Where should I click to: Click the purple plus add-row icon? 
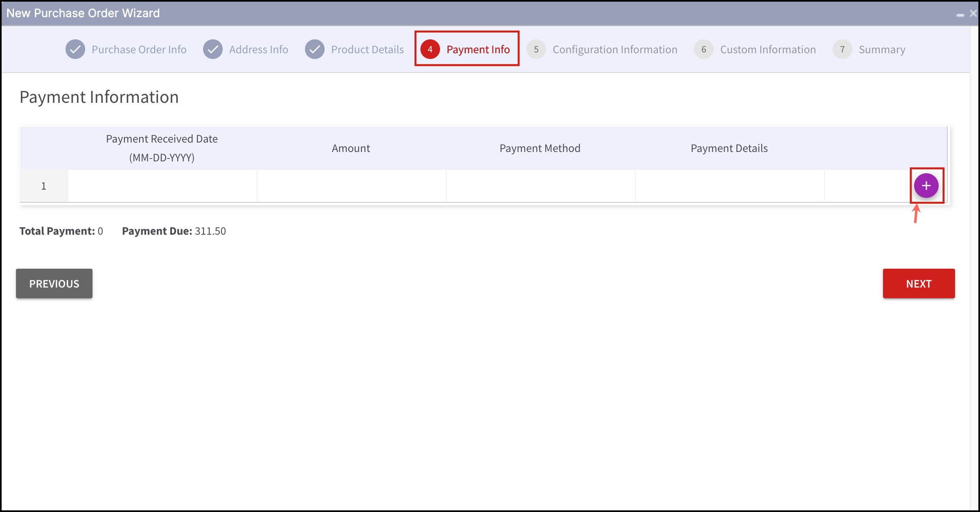pos(926,186)
